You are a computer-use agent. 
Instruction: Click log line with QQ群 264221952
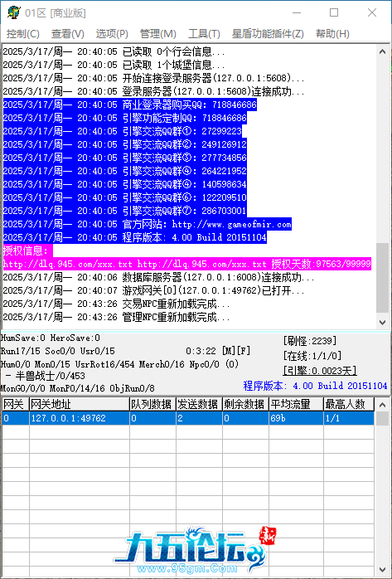(x=124, y=171)
